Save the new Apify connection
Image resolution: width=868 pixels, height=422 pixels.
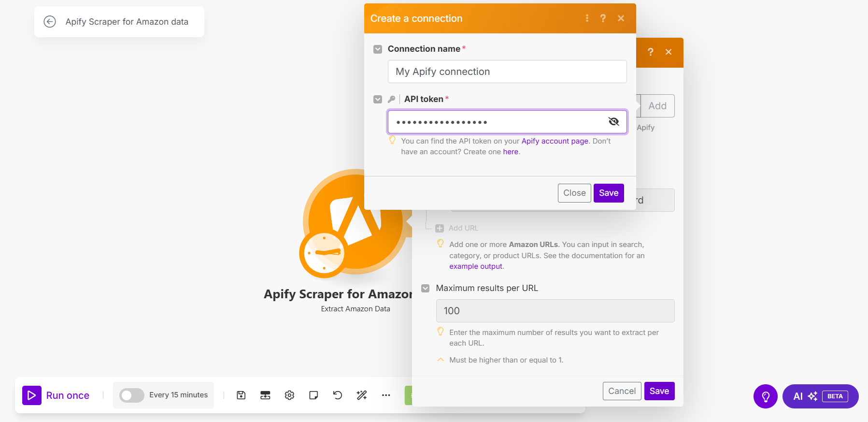608,193
